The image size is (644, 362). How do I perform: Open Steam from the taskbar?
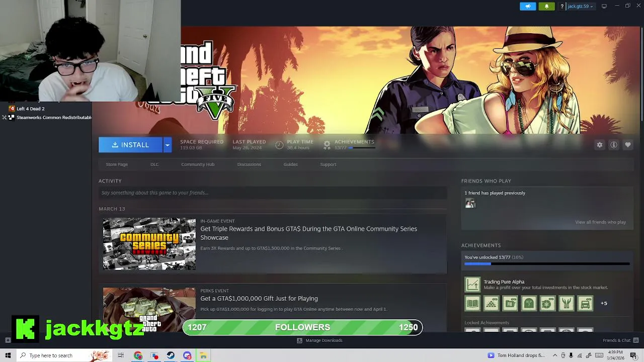171,355
